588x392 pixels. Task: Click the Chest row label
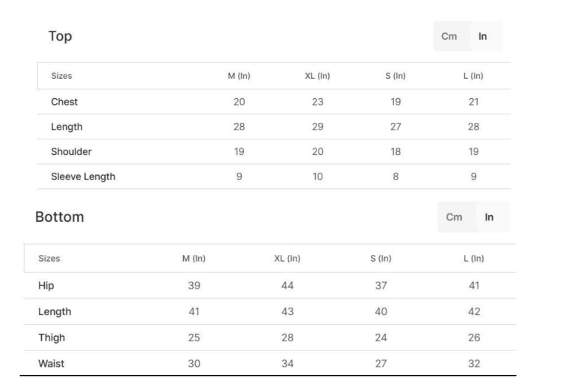coord(64,102)
